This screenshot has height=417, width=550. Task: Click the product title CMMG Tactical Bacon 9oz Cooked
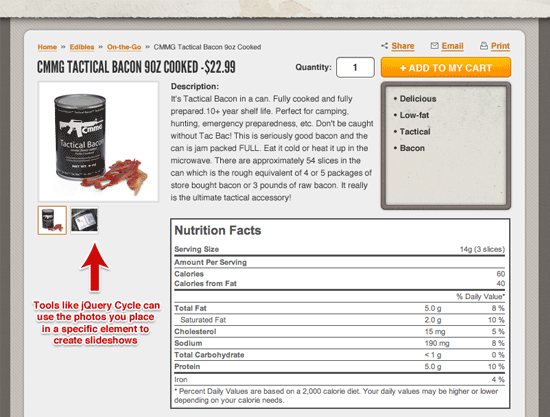point(136,67)
